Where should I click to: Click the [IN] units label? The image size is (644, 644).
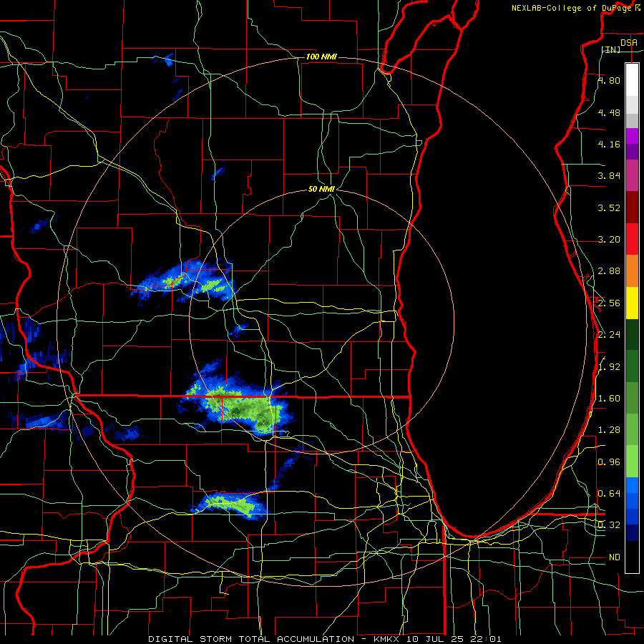pyautogui.click(x=611, y=49)
